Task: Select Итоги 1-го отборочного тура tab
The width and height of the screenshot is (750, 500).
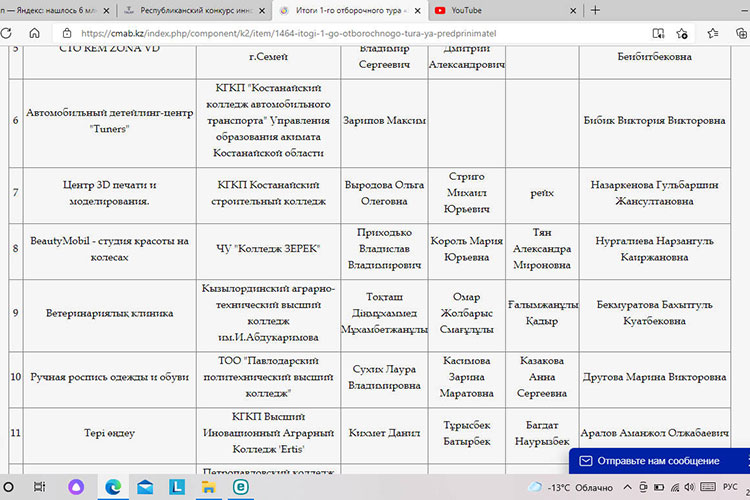Action: coord(349,10)
